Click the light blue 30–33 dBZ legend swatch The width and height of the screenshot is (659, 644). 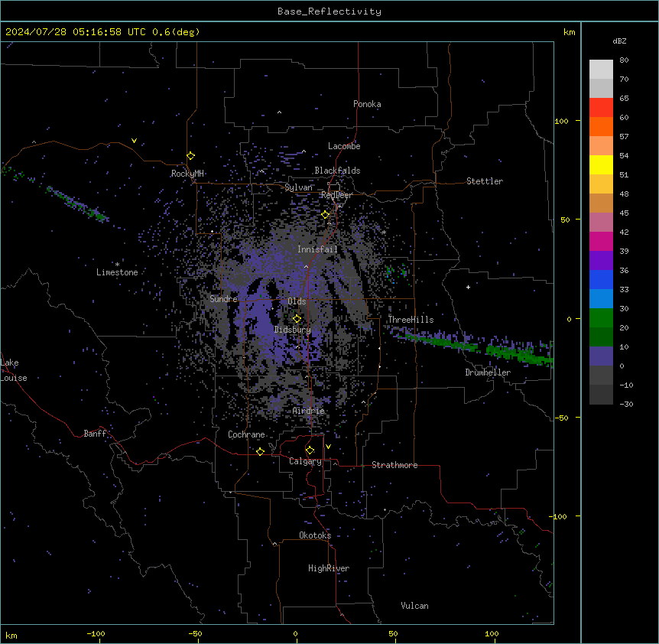601,299
